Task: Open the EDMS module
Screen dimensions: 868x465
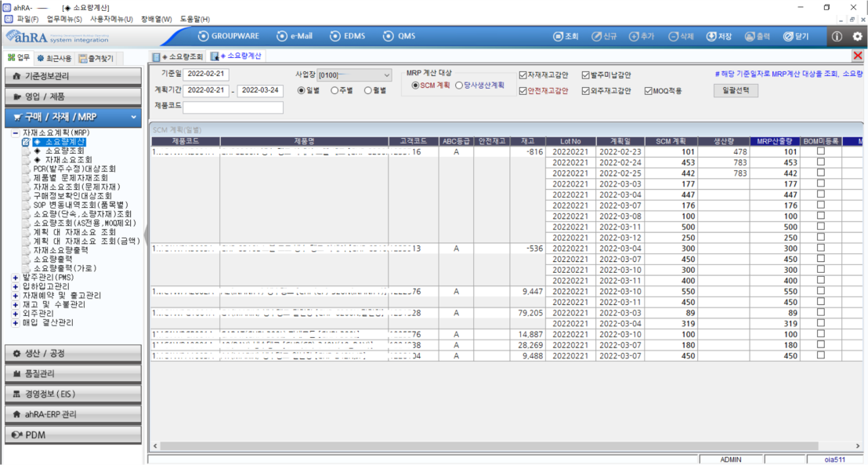Action: click(348, 36)
